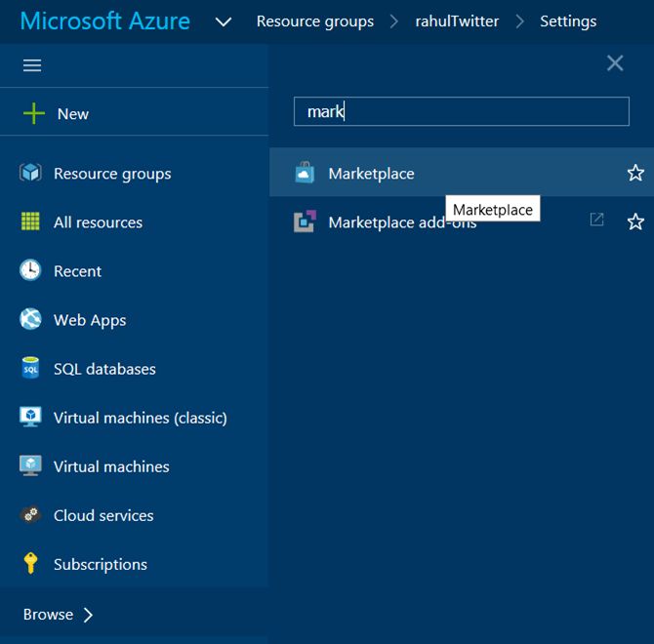Toggle the hamburger menu to collapse sidebar
654x644 pixels.
click(x=32, y=65)
